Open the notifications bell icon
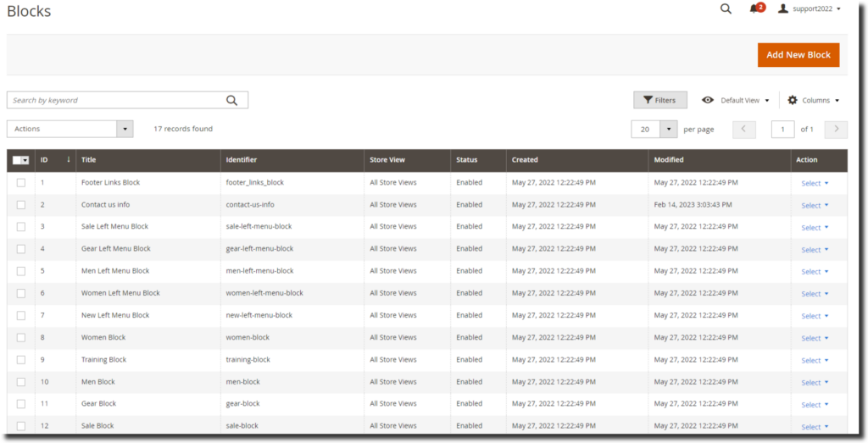This screenshot has height=443, width=868. (754, 9)
